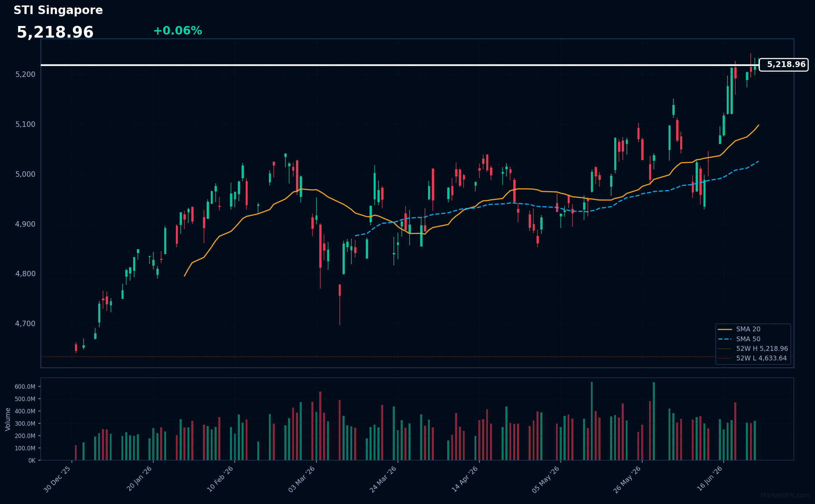
Task: Click the "SMA 20" legend entry
Action: (739, 329)
